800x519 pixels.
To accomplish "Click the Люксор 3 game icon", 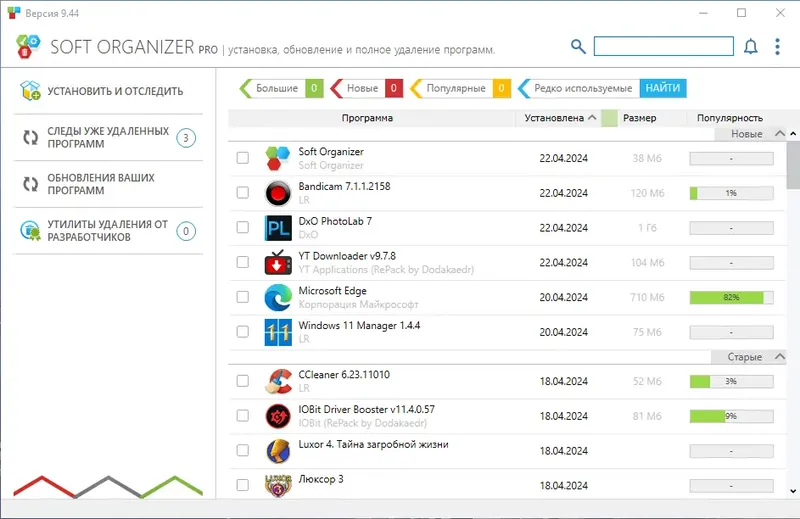I will coord(278,485).
